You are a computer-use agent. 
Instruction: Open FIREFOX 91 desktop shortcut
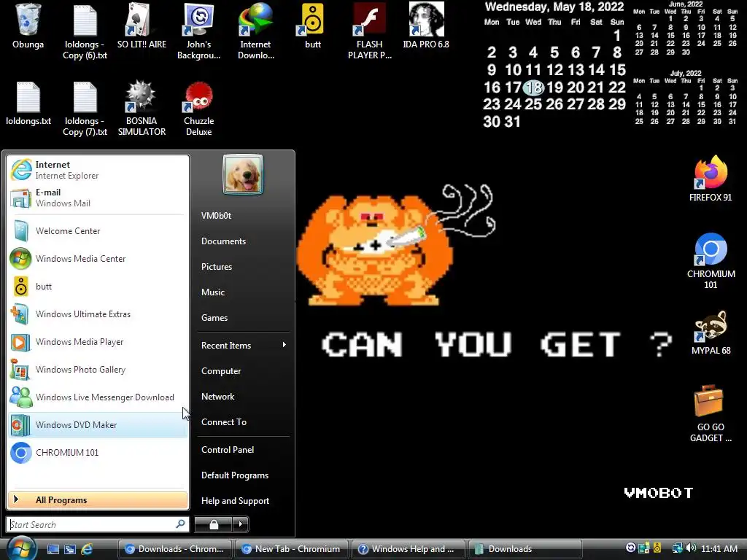(711, 179)
